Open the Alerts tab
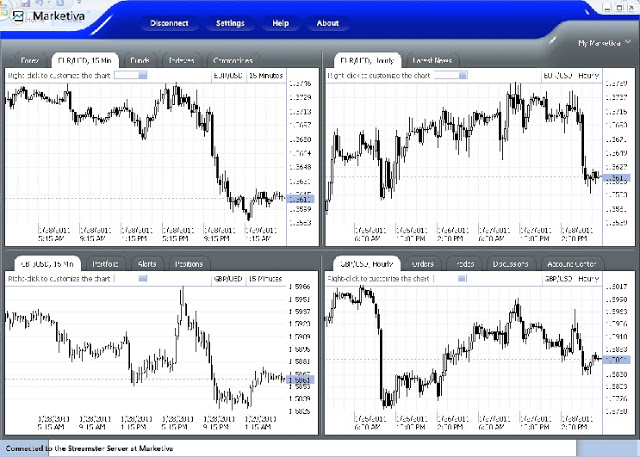 tap(147, 264)
